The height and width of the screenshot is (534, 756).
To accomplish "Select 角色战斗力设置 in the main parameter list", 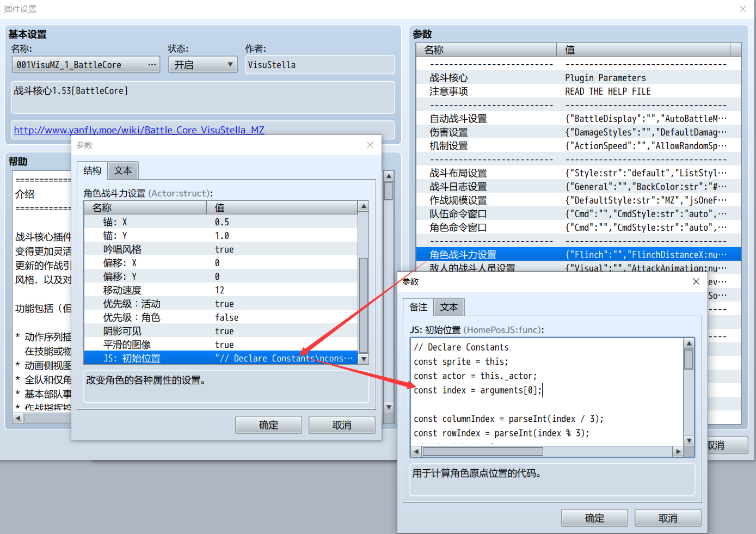I will tap(579, 255).
